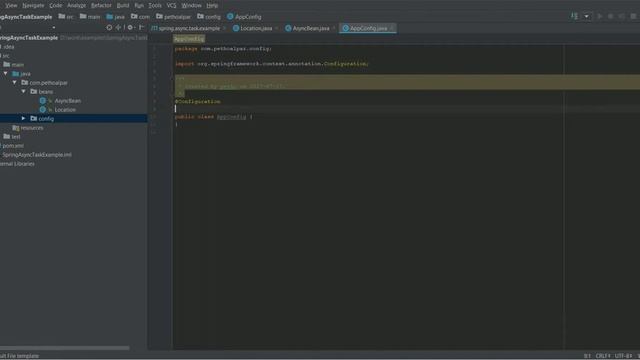640x360 pixels.
Task: Click the public class AppConfig line
Action: (x=213, y=117)
